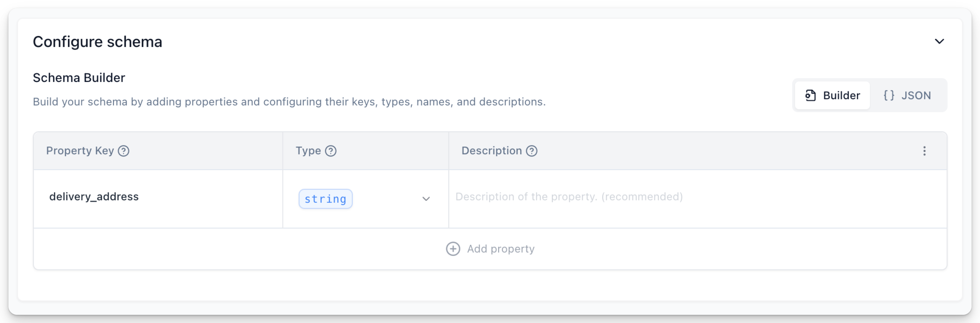Click the plus icon beside Add property
Viewport: 980px width, 323px height.
pos(453,249)
